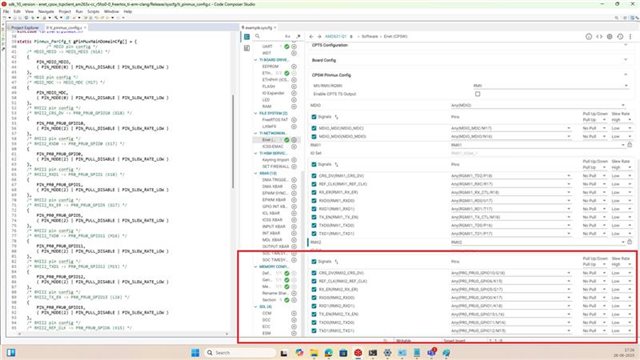Expand Board Config section
The width and height of the screenshot is (640, 360).
click(626, 60)
